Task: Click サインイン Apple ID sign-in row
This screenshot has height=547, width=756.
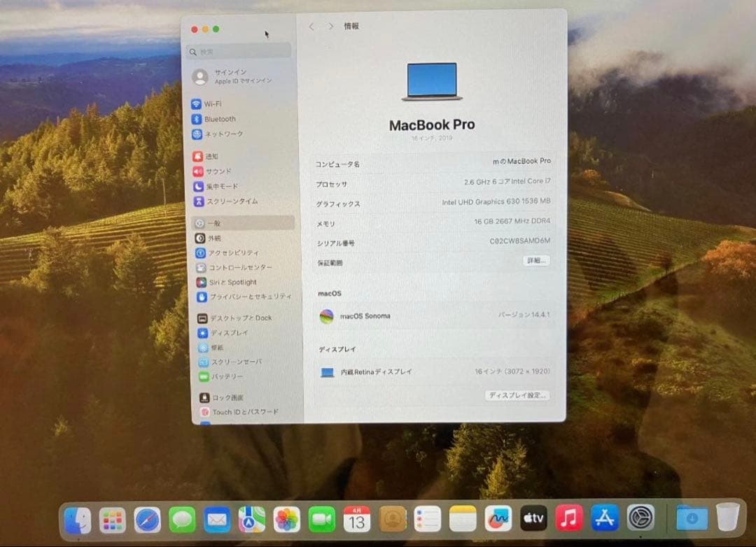Action: pos(233,77)
